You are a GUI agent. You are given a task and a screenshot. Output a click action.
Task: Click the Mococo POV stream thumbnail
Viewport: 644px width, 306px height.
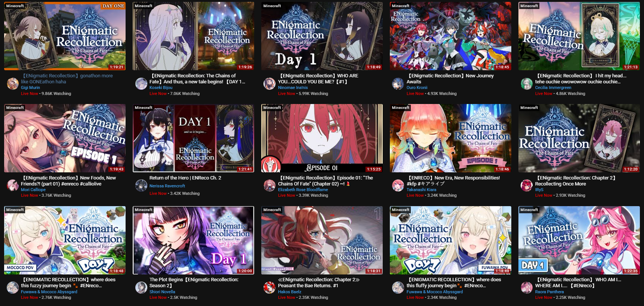click(x=65, y=240)
